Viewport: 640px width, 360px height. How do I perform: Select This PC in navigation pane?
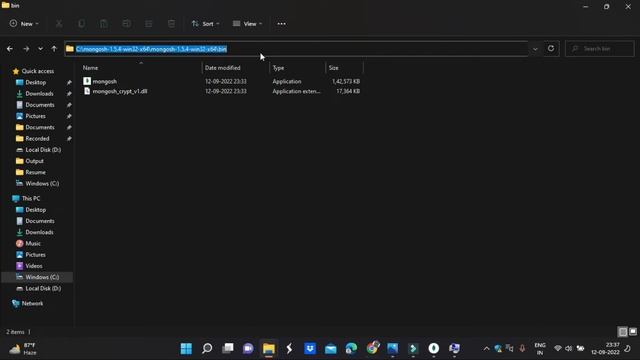[31, 198]
